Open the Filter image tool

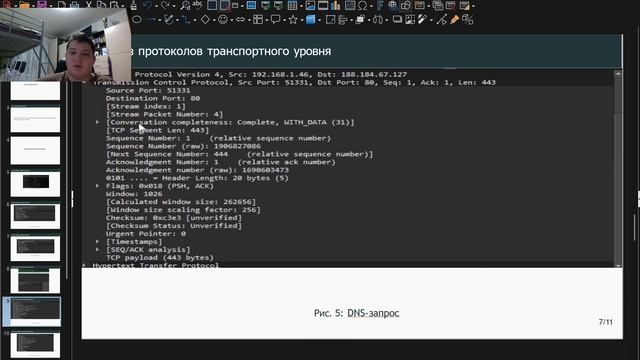422,19
